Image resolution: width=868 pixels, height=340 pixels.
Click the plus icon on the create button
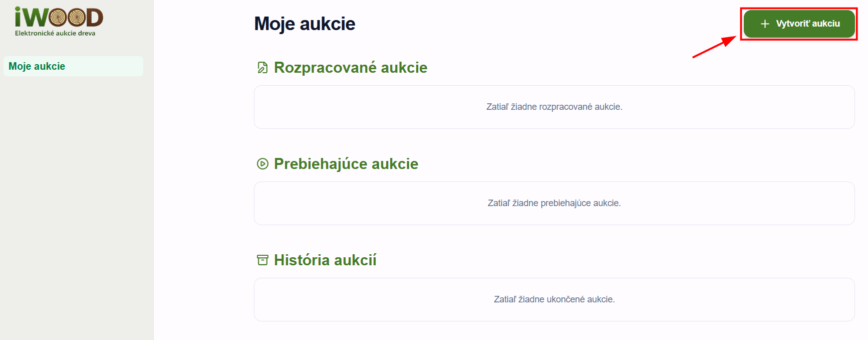click(x=765, y=24)
